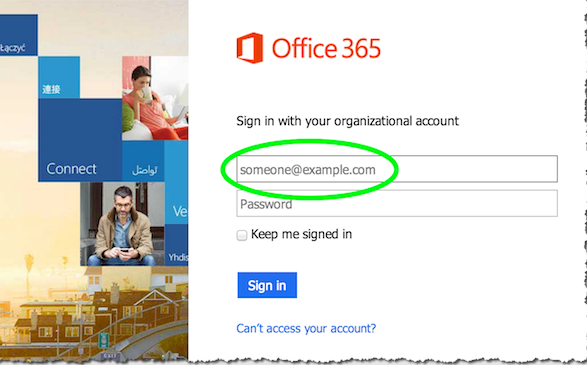587x365 pixels.
Task: Click the Office 365 wordmark text
Action: 326,49
